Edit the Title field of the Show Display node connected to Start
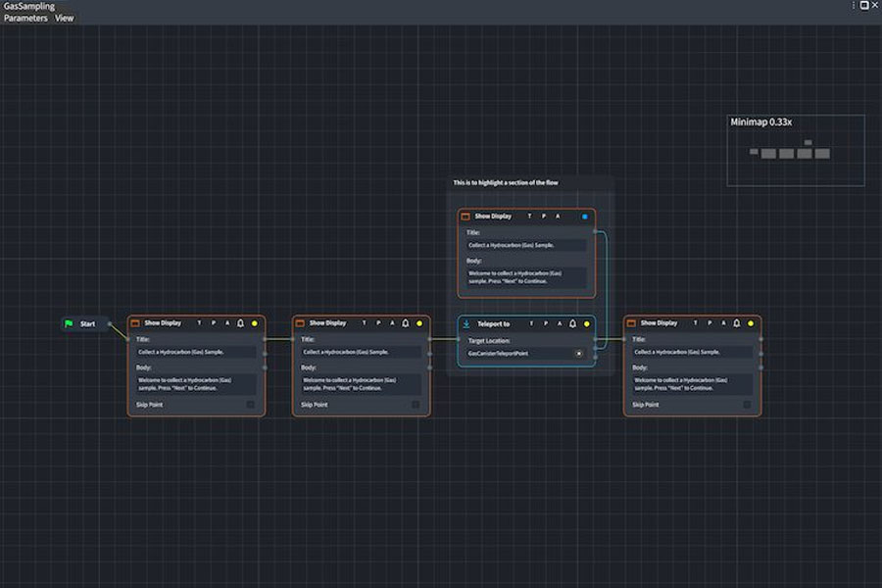This screenshot has height=588, width=882. [x=196, y=352]
